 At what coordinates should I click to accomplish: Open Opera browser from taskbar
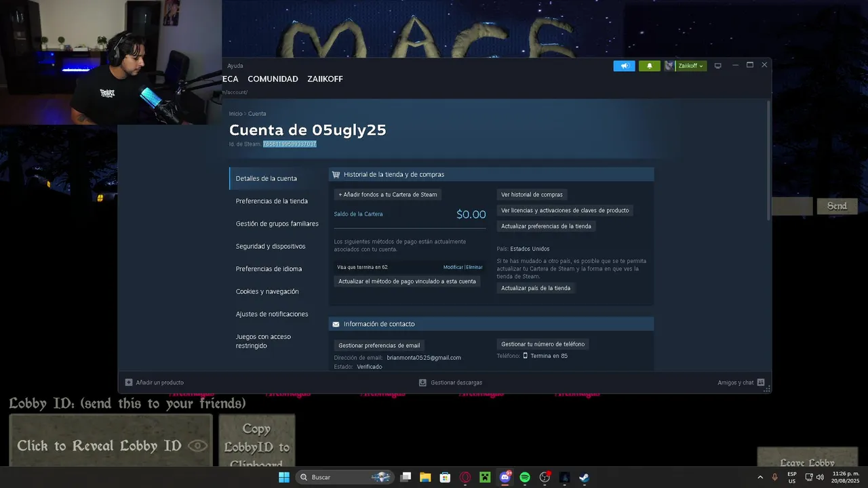[465, 477]
